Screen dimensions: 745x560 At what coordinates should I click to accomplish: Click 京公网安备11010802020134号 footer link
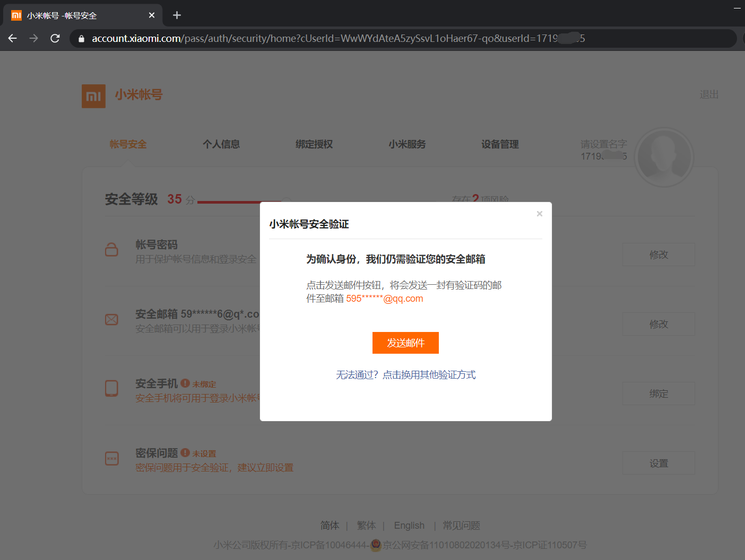[447, 545]
